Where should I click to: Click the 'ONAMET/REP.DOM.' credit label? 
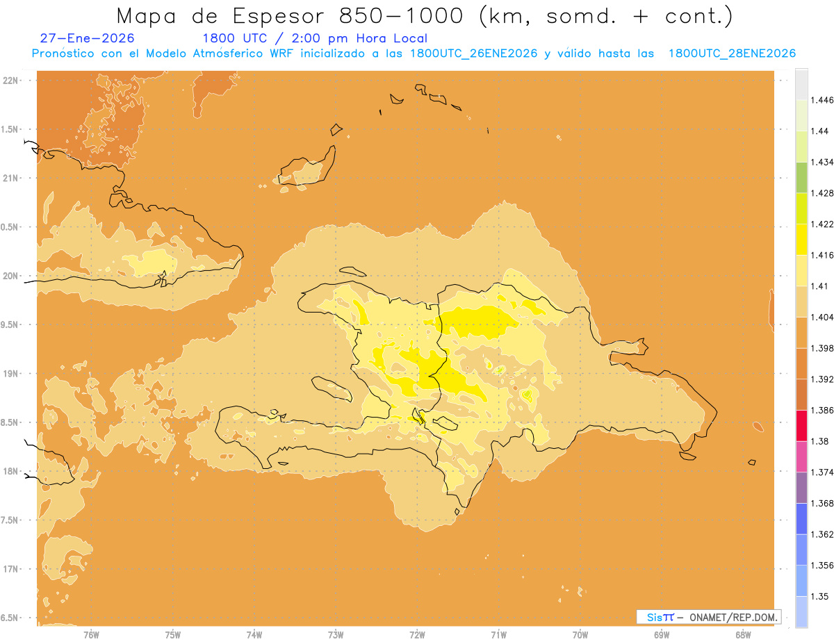coord(733,617)
